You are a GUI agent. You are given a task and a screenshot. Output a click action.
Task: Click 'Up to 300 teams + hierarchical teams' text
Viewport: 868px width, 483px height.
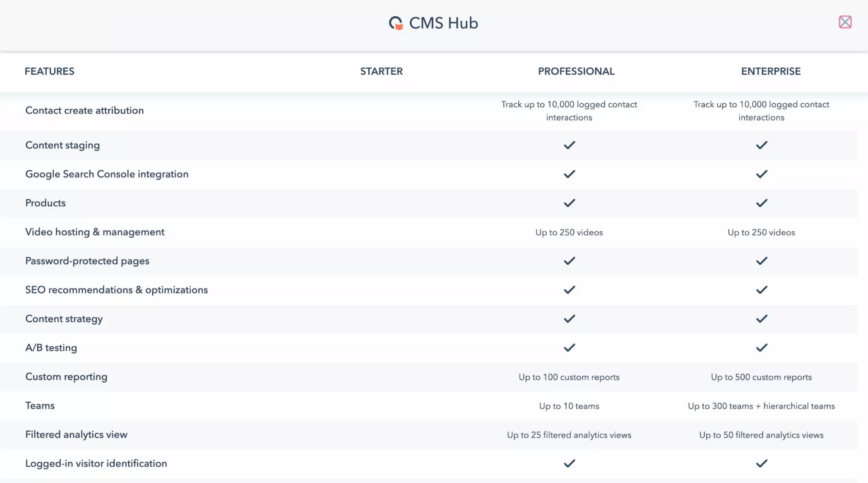[761, 406]
